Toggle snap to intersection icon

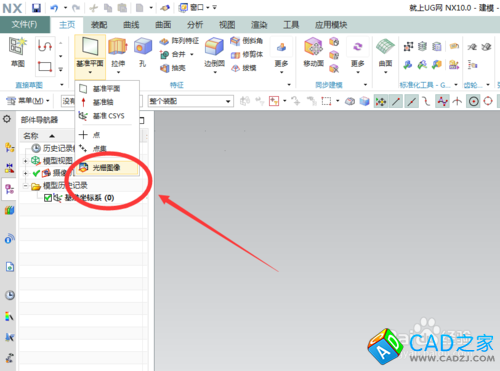point(457,101)
